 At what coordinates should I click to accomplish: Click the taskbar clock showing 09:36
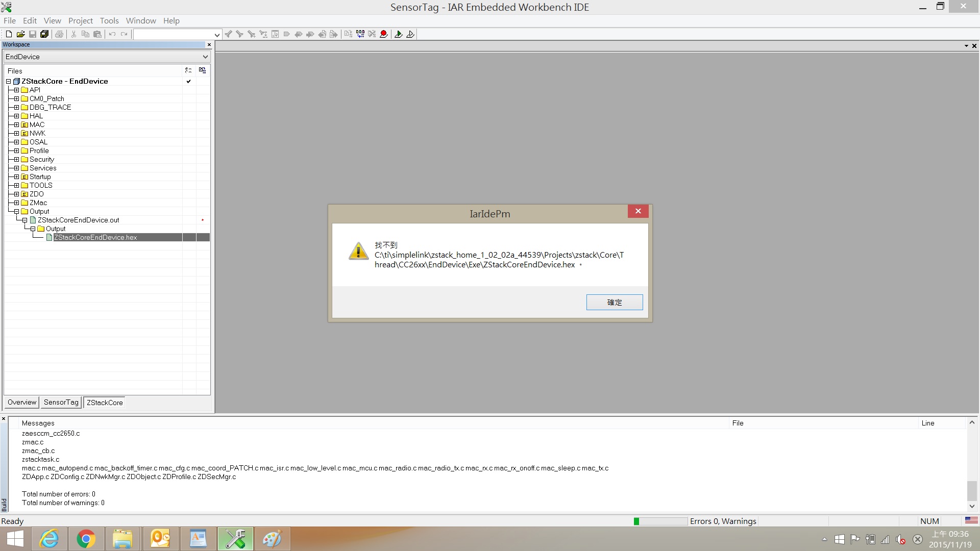click(950, 539)
